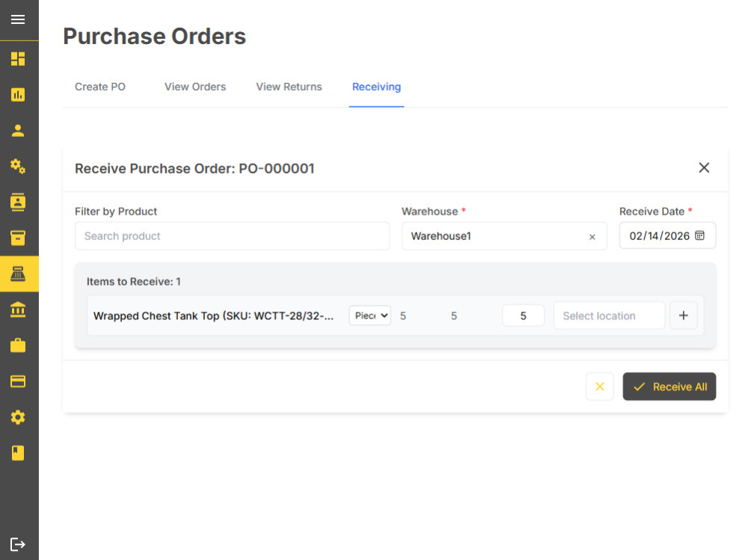The width and height of the screenshot is (748, 560).
Task: Open the calendar picker for Receive Date
Action: click(699, 236)
